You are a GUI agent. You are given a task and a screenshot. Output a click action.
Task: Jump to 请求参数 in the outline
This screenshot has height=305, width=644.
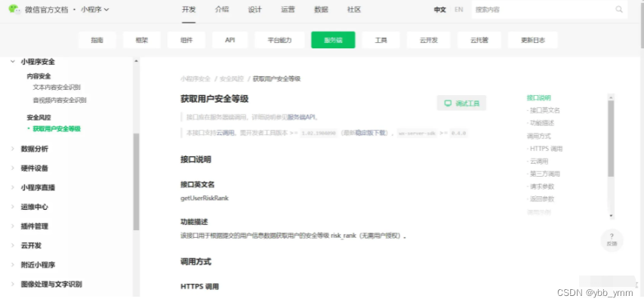[x=542, y=186]
